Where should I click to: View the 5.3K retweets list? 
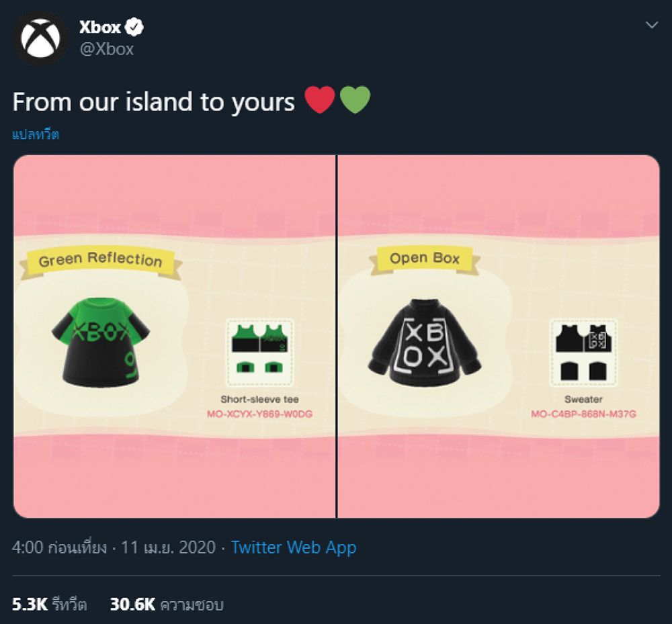[50, 605]
